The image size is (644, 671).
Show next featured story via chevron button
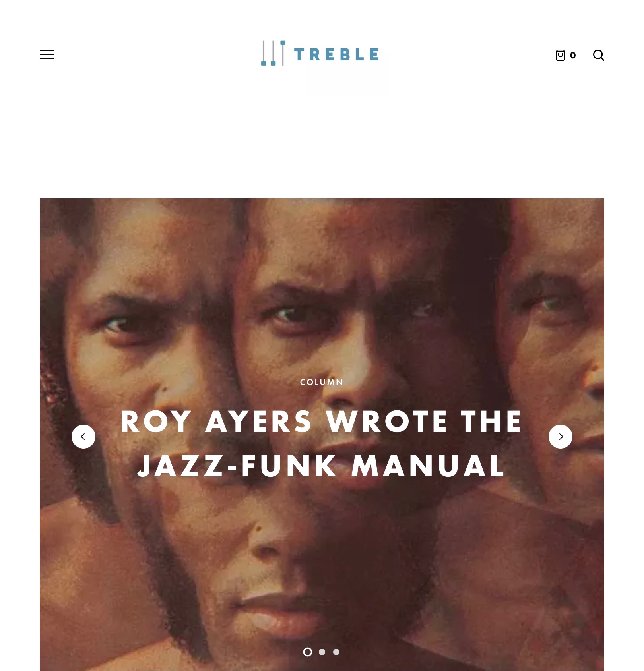click(x=560, y=436)
